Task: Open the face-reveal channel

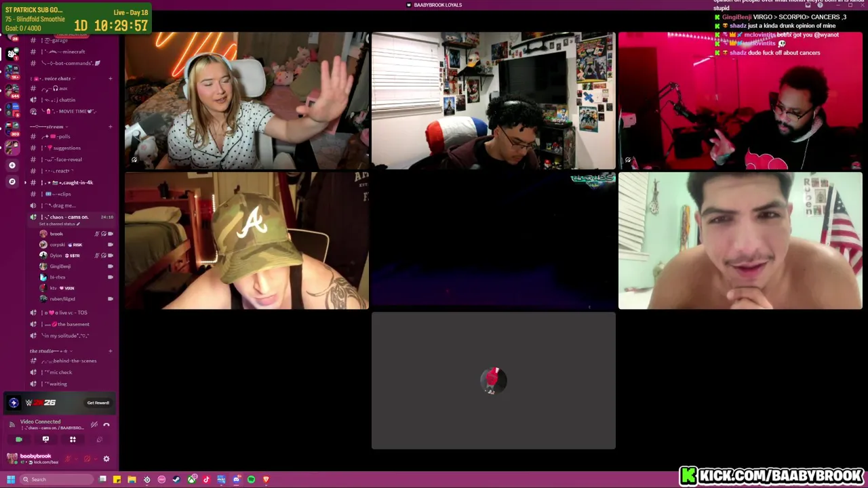Action: tap(71, 159)
